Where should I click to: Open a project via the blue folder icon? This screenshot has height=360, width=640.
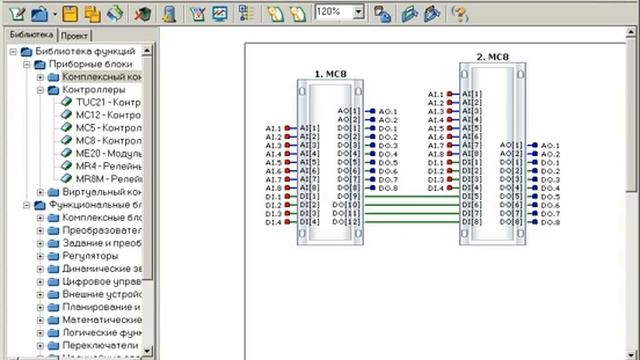coord(40,14)
